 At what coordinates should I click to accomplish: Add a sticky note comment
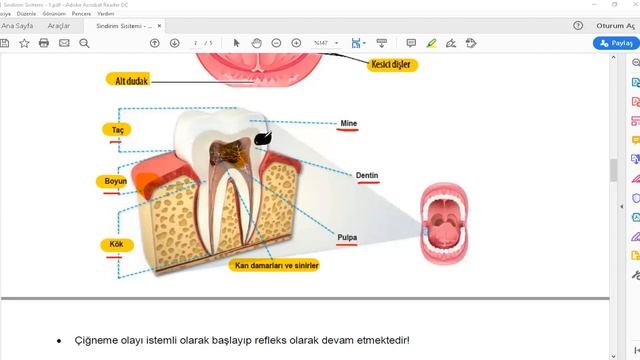coord(411,43)
